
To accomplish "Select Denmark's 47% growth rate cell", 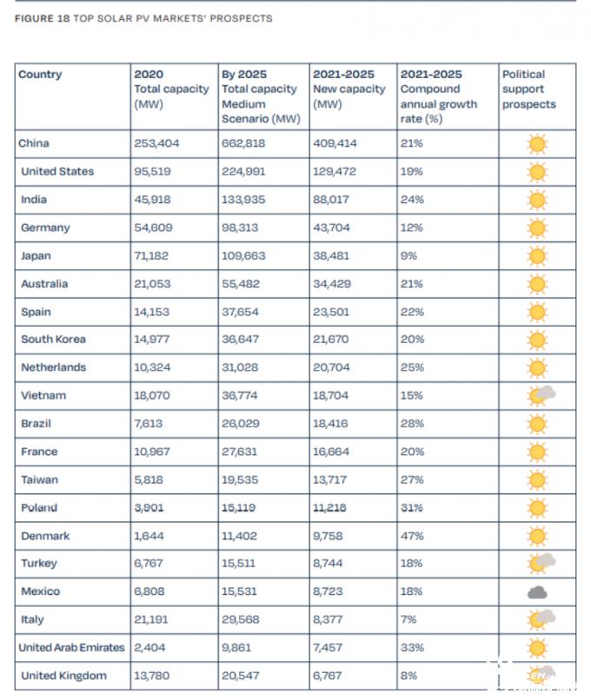I will (448, 536).
